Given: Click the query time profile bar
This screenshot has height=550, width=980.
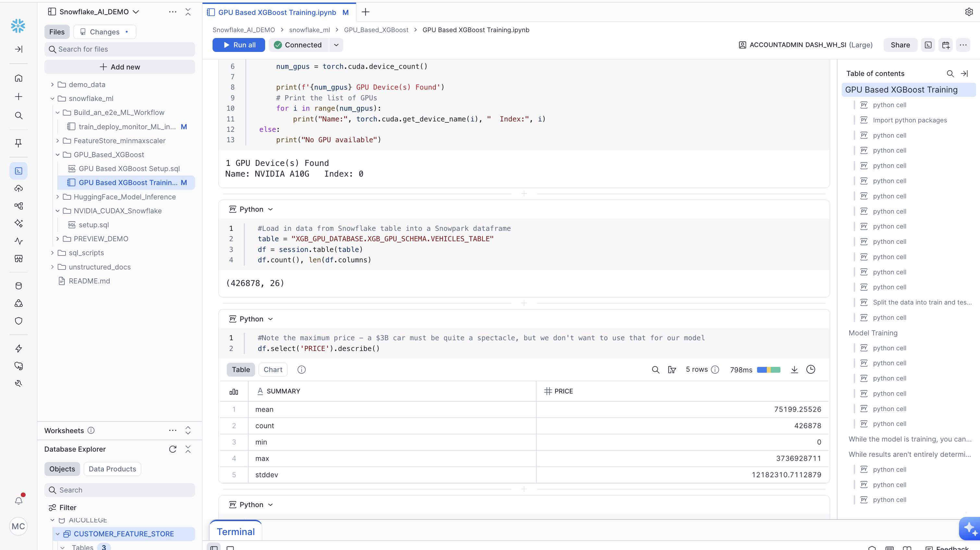Looking at the screenshot, I should pos(768,369).
